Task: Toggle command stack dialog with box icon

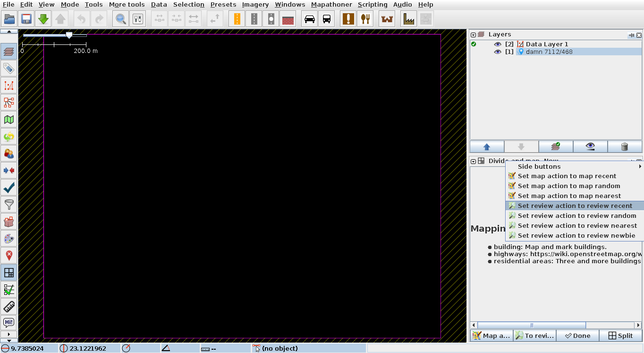Action: [x=8, y=222]
